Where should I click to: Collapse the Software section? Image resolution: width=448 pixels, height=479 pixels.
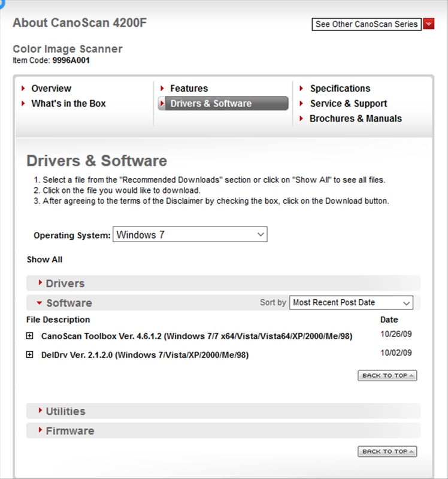click(x=68, y=303)
